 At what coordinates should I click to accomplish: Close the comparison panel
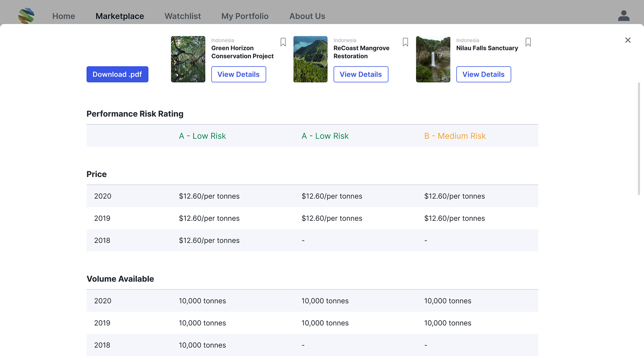click(628, 40)
